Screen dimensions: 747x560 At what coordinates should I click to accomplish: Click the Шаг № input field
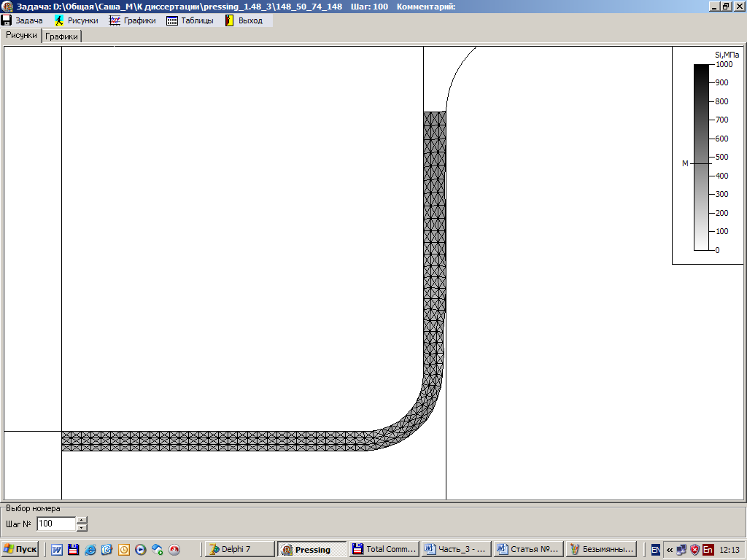point(55,524)
